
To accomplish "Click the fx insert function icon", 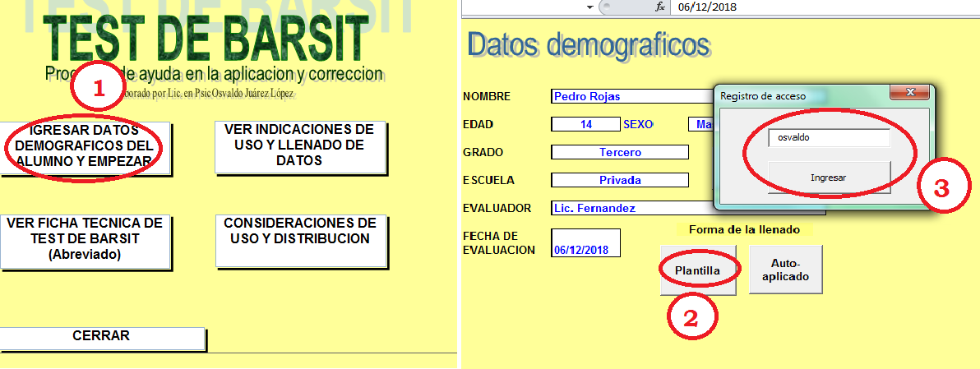I will pos(659,7).
